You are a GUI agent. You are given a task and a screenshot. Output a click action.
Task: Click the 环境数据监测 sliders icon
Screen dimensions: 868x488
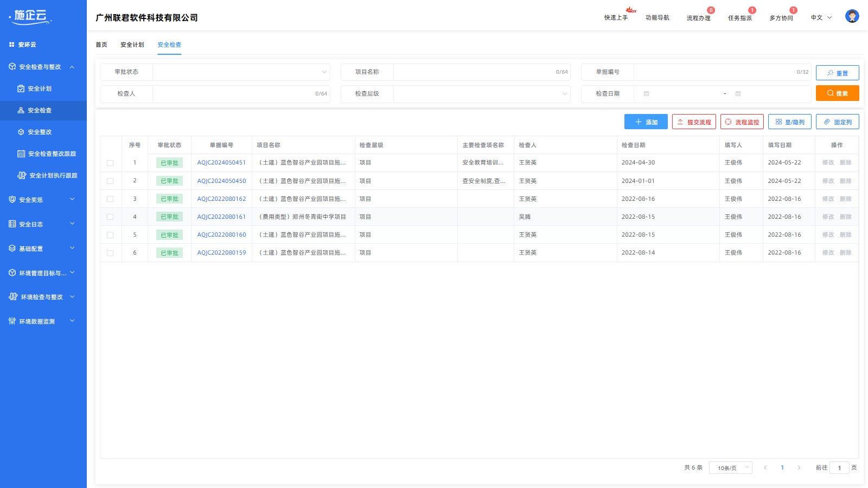click(x=12, y=321)
